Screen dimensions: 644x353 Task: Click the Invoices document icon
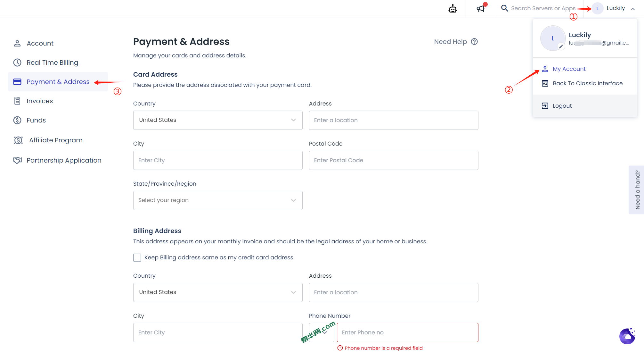(17, 101)
